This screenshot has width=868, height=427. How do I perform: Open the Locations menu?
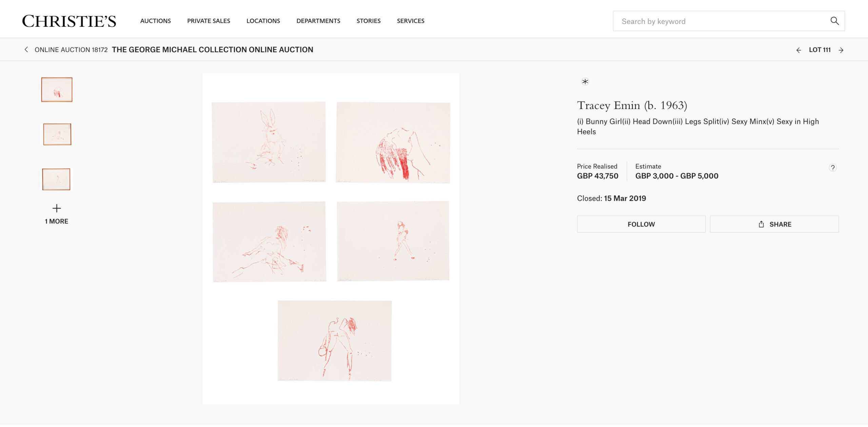[263, 21]
